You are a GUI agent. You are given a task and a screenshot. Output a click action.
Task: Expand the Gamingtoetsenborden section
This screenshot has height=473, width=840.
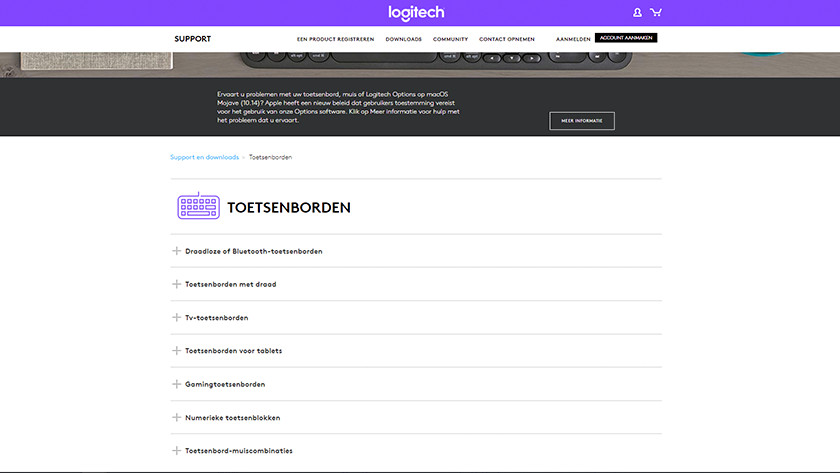click(225, 384)
